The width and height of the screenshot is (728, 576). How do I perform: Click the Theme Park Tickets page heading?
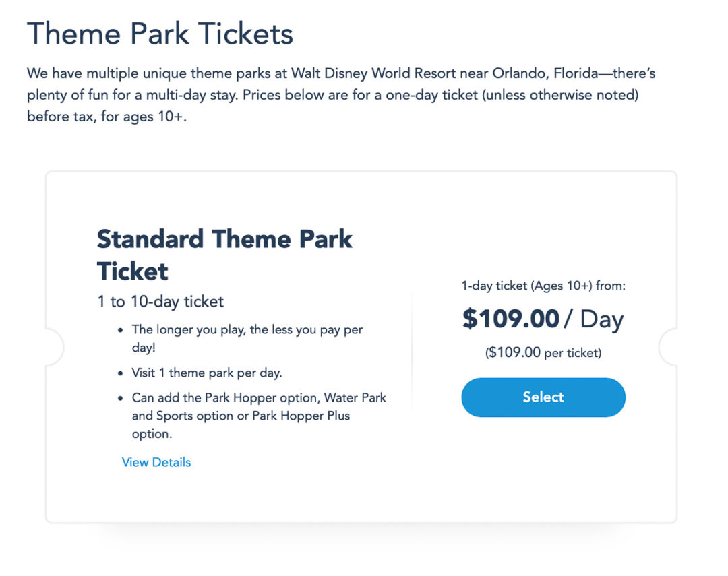click(x=159, y=34)
